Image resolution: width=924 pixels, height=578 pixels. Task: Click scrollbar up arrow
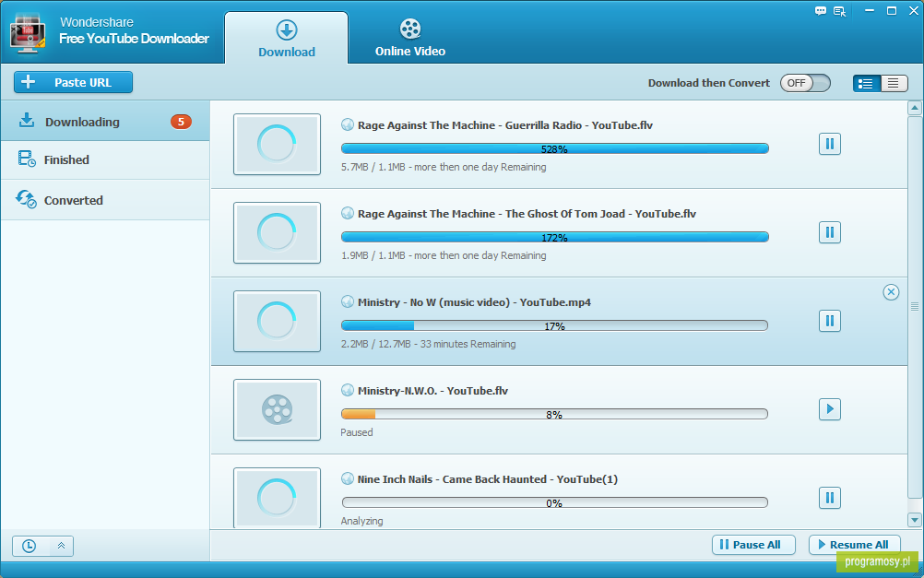[914, 108]
